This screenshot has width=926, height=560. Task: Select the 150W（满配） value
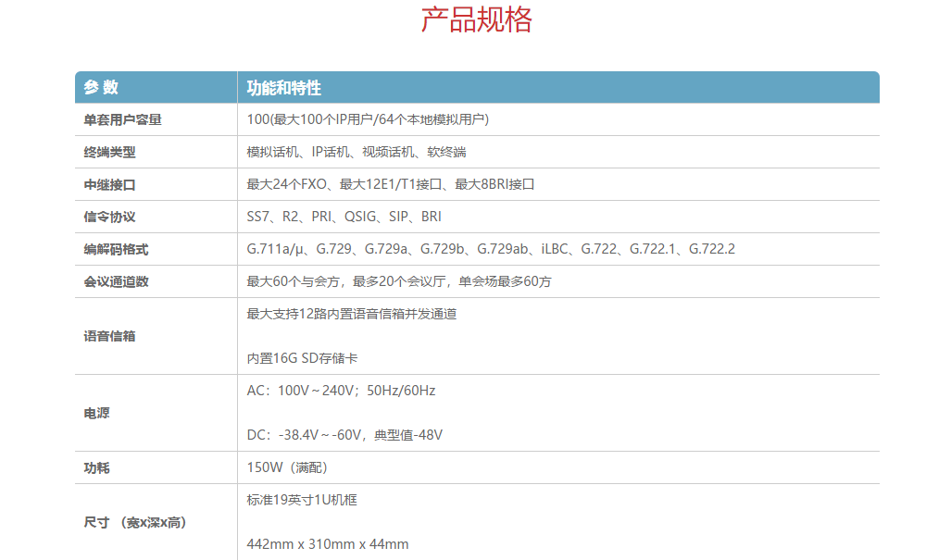tap(287, 467)
